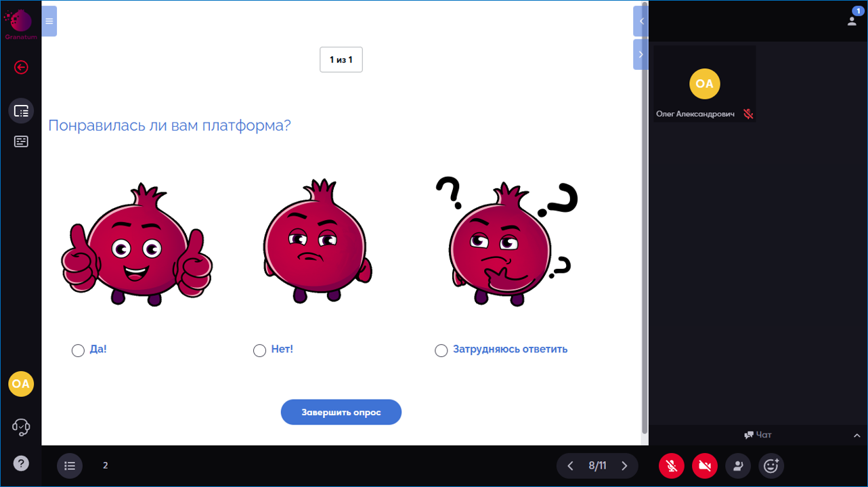Open the subtitles panel icon in sidebar
The width and height of the screenshot is (868, 487).
[x=21, y=142]
